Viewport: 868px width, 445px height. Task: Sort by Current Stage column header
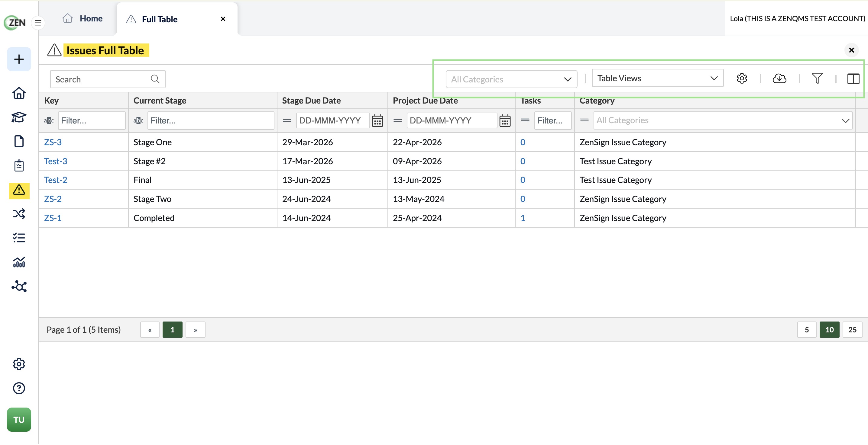tap(160, 101)
